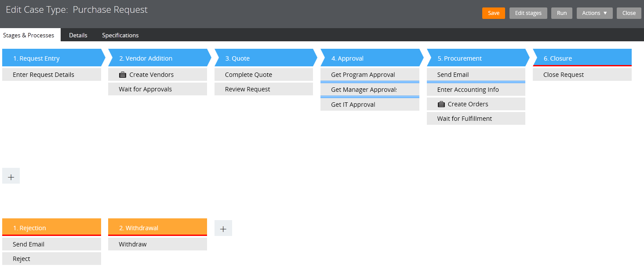Save the case type
The height and width of the screenshot is (268, 644).
click(494, 13)
